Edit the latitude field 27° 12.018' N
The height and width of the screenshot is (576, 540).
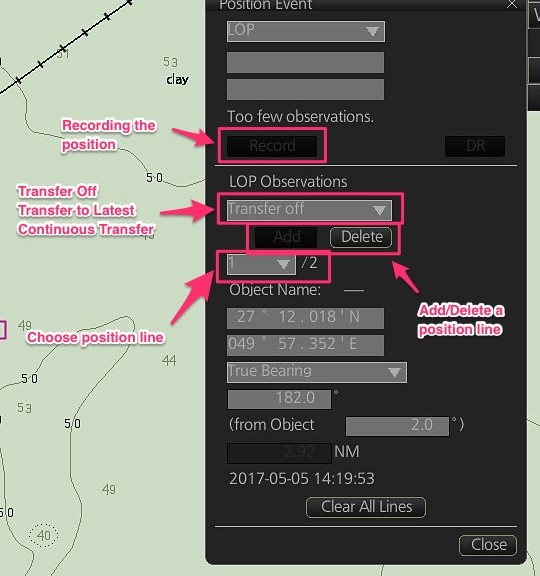305,318
